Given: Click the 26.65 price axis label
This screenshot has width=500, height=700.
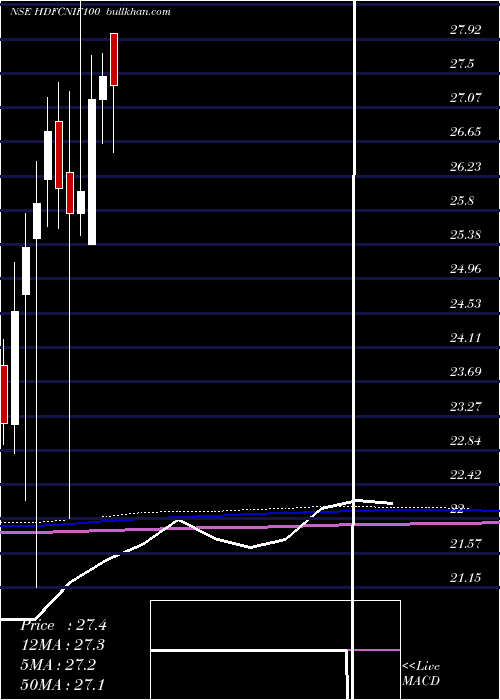Looking at the screenshot, I should click(x=465, y=132).
